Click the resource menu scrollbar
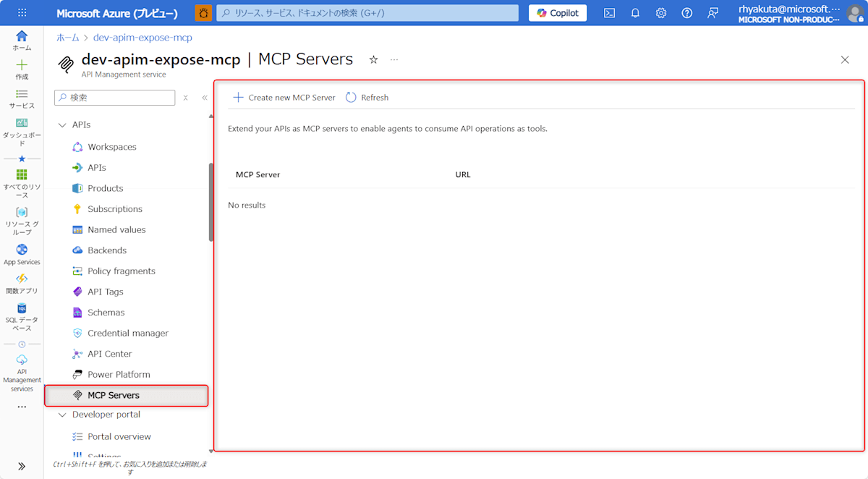The height and width of the screenshot is (479, 868). point(211,202)
